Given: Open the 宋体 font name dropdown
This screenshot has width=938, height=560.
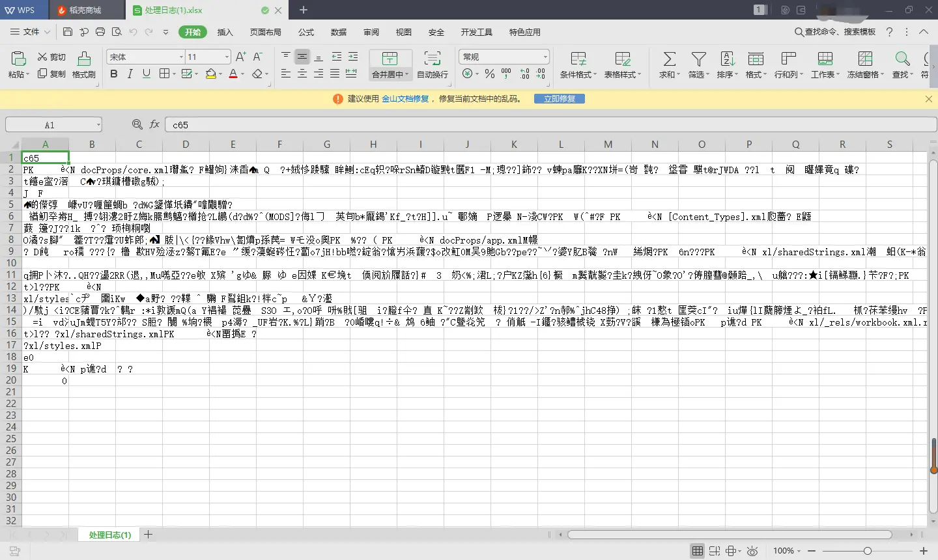Looking at the screenshot, I should [181, 57].
